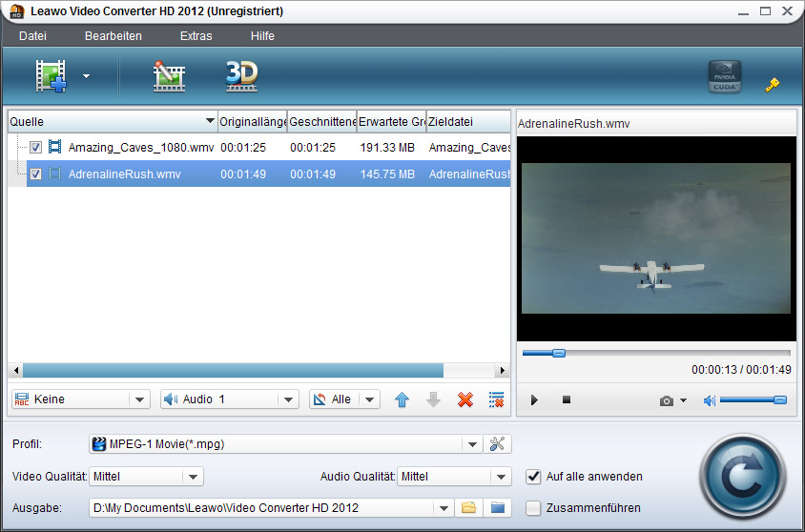This screenshot has height=532, width=805.
Task: Open output folder with blue folder icon
Action: (x=498, y=508)
